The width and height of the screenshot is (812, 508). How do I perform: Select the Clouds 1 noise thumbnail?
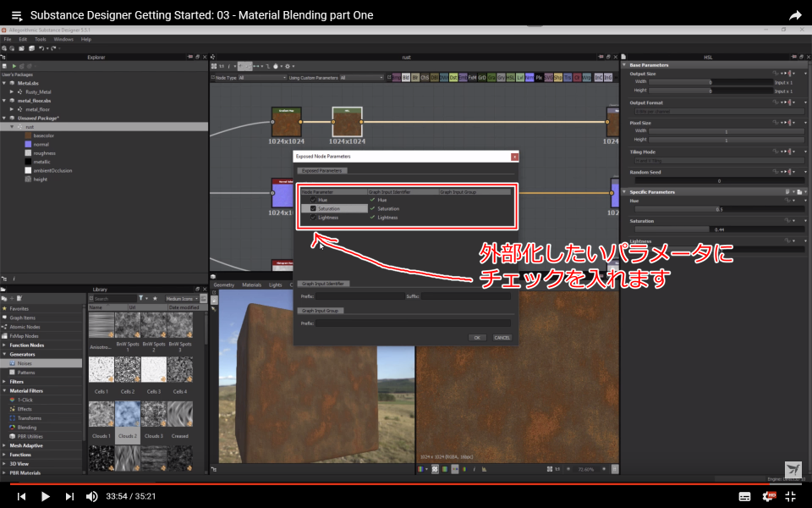pos(101,414)
